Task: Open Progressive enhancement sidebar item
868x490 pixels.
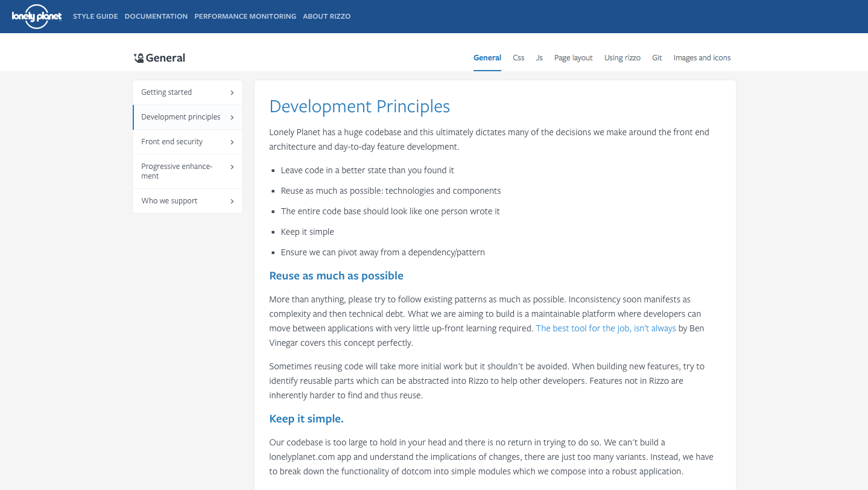Action: click(x=188, y=171)
